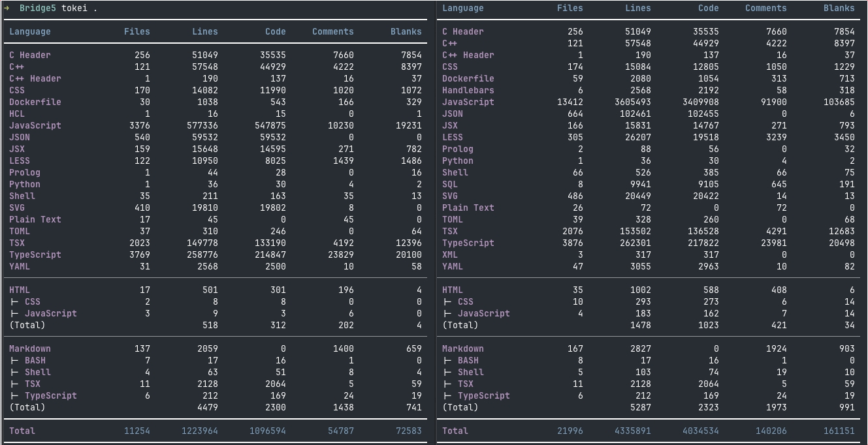Select the Markdown section label in left pane
Viewport: 868px width, 445px height.
(x=30, y=348)
